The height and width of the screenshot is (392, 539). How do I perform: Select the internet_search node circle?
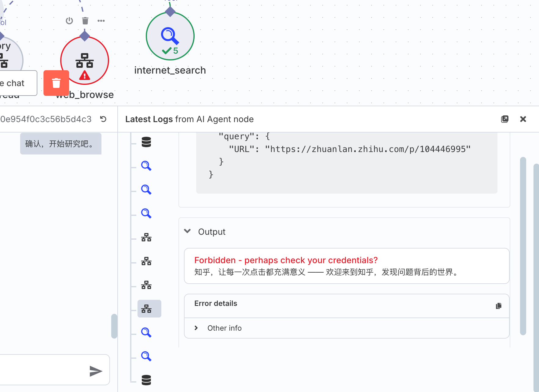(x=170, y=36)
